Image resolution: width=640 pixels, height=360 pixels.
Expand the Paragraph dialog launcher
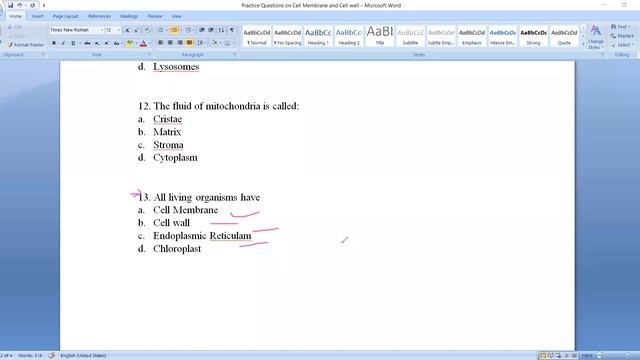point(235,54)
